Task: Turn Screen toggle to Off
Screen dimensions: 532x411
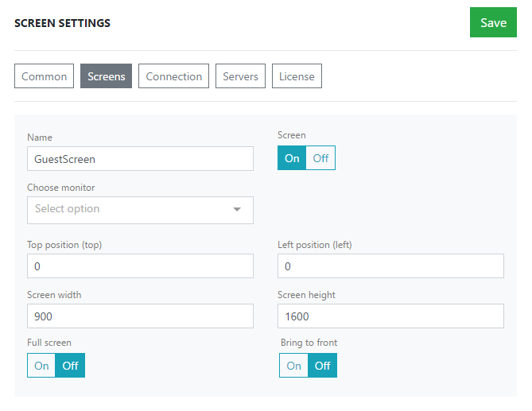Action: 320,158
